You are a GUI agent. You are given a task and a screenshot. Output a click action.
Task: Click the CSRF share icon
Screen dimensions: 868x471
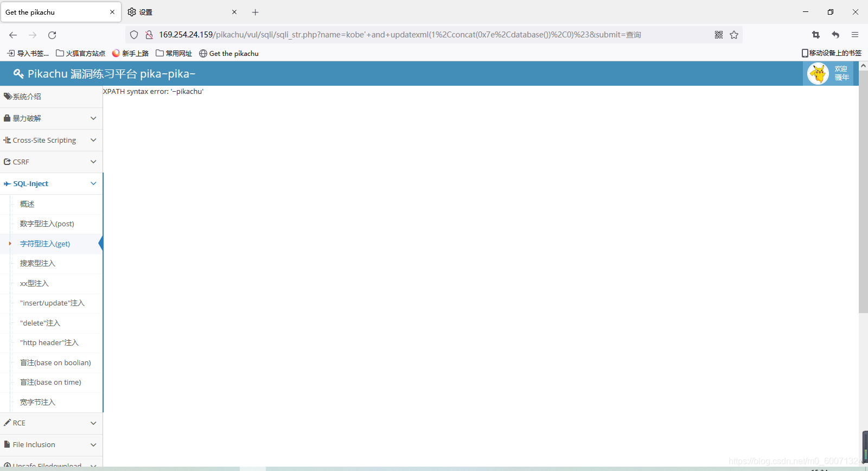(x=7, y=162)
